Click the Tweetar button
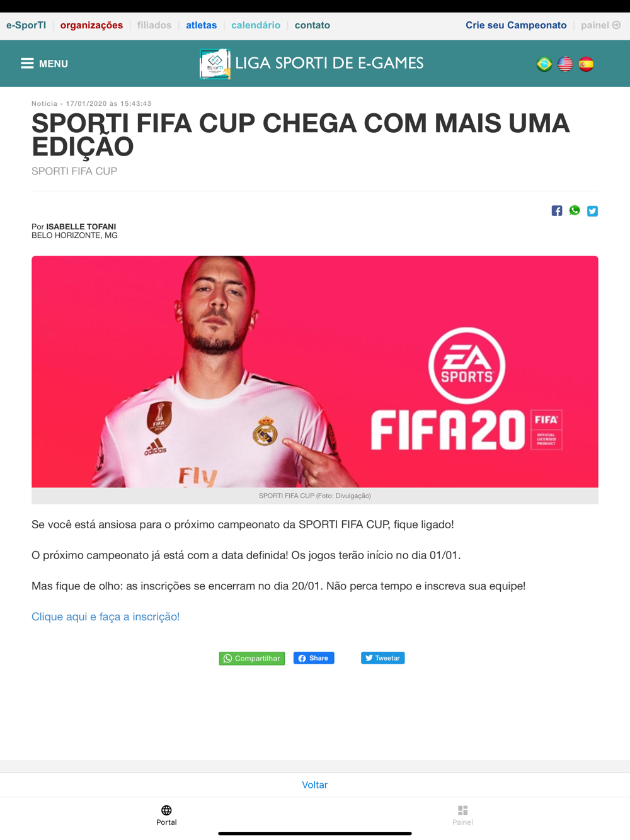 tap(383, 658)
